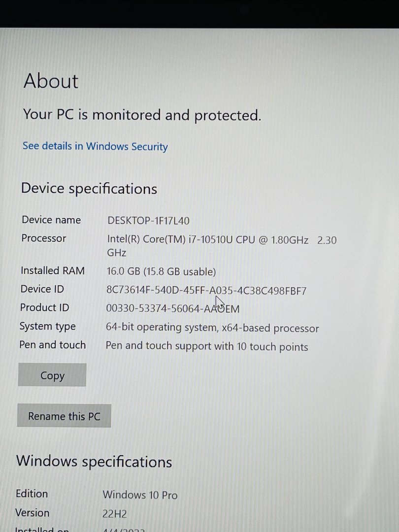Select the Product ID value 00330-53374
The image size is (399, 532).
coord(172,309)
